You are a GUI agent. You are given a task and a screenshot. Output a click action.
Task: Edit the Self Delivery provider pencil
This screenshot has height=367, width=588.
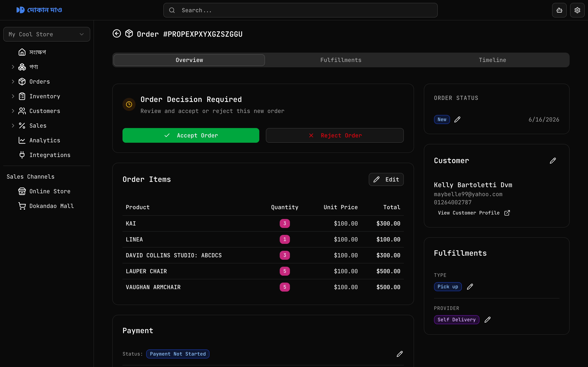[x=487, y=320]
